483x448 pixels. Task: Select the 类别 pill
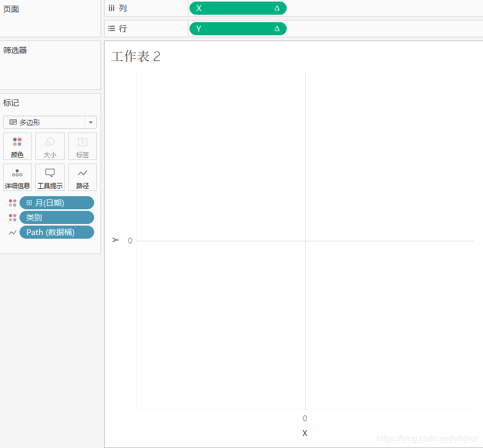point(57,217)
